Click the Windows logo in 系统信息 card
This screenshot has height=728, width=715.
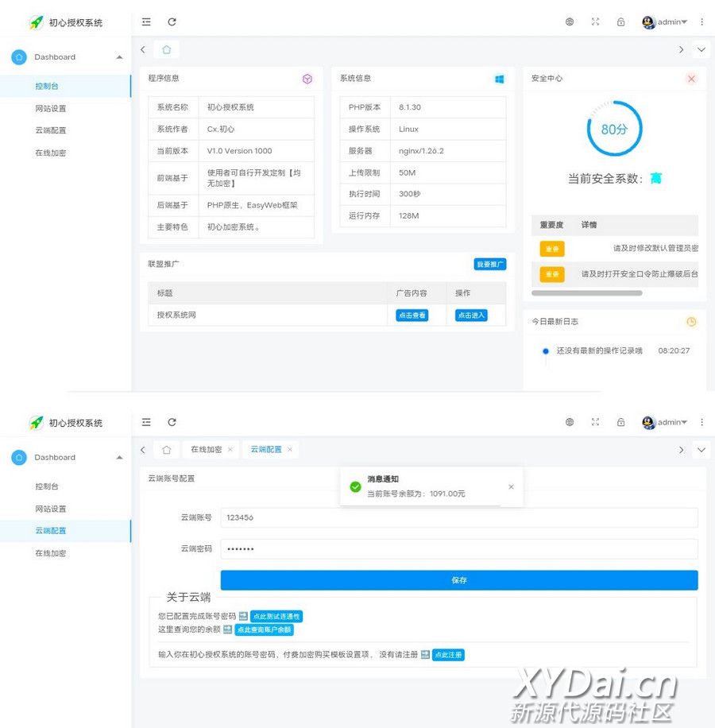tap(500, 79)
